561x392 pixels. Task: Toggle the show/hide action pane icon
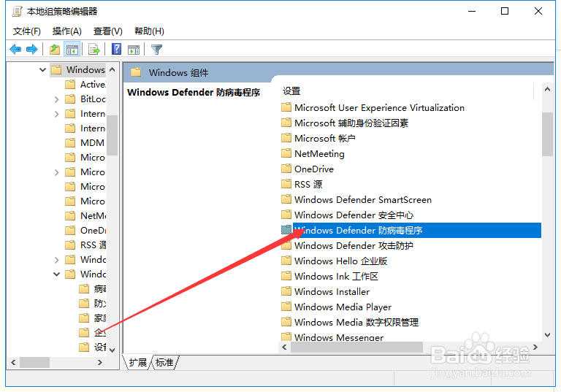(134, 50)
